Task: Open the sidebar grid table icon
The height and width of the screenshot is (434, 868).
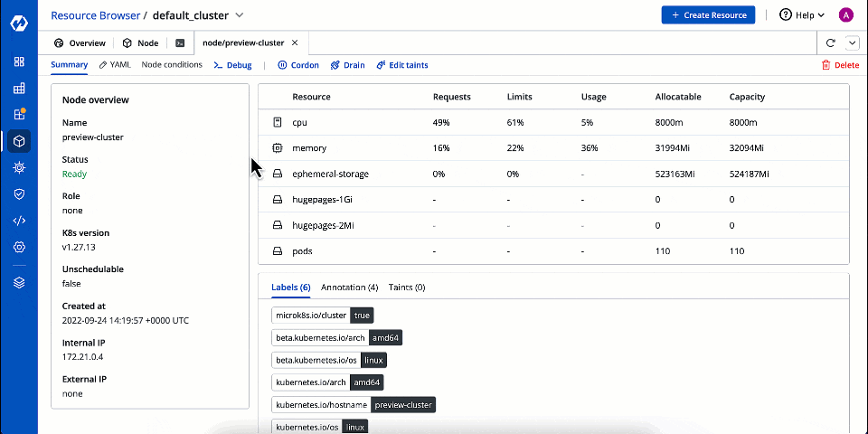Action: 19,89
